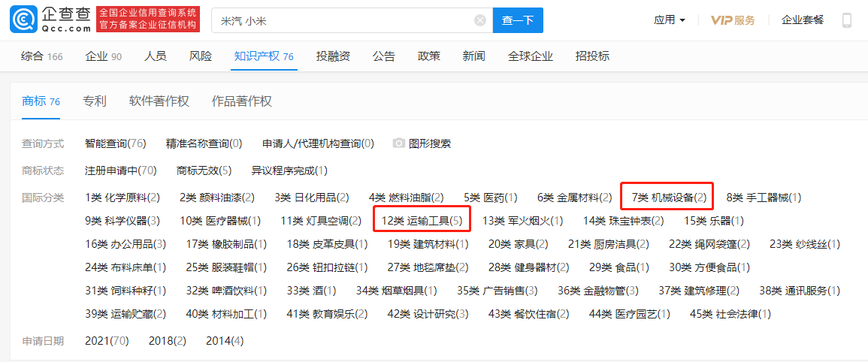Filter by 10类 医疗器械(1)

click(x=220, y=221)
